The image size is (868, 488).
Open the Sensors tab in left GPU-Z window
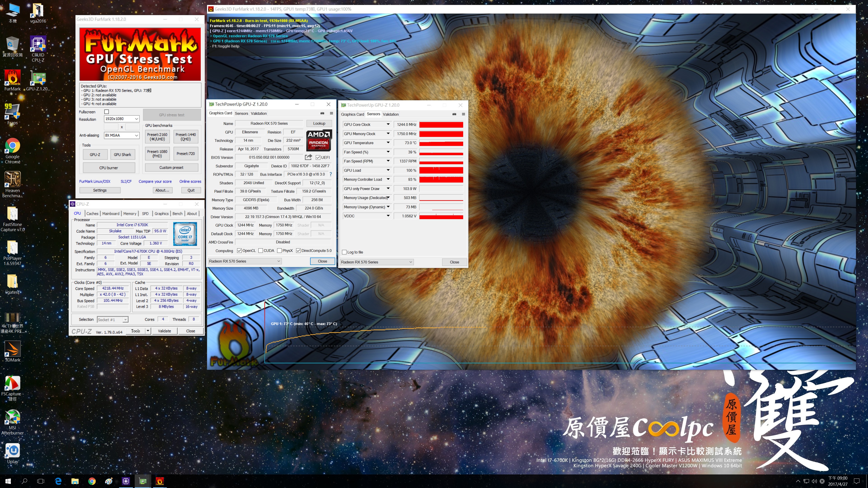coord(241,113)
